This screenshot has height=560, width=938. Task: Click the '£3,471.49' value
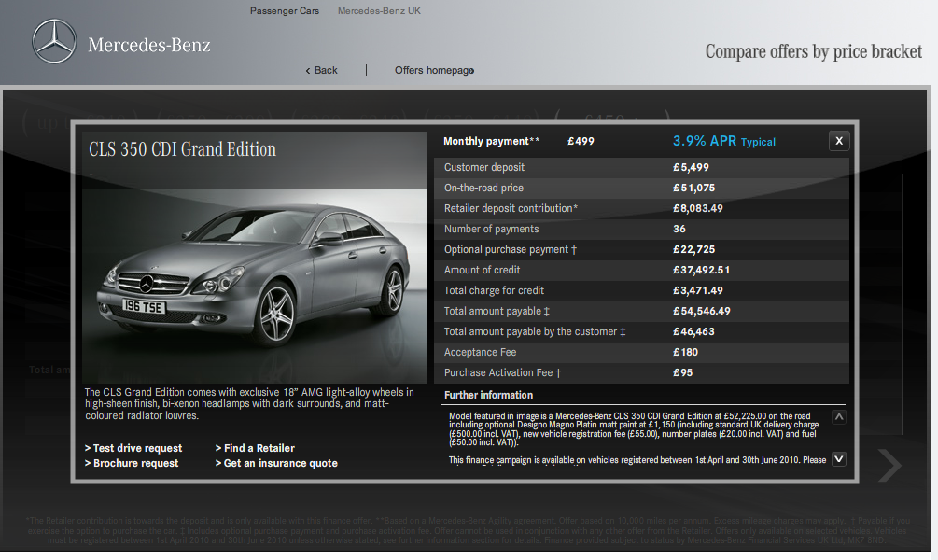(697, 291)
